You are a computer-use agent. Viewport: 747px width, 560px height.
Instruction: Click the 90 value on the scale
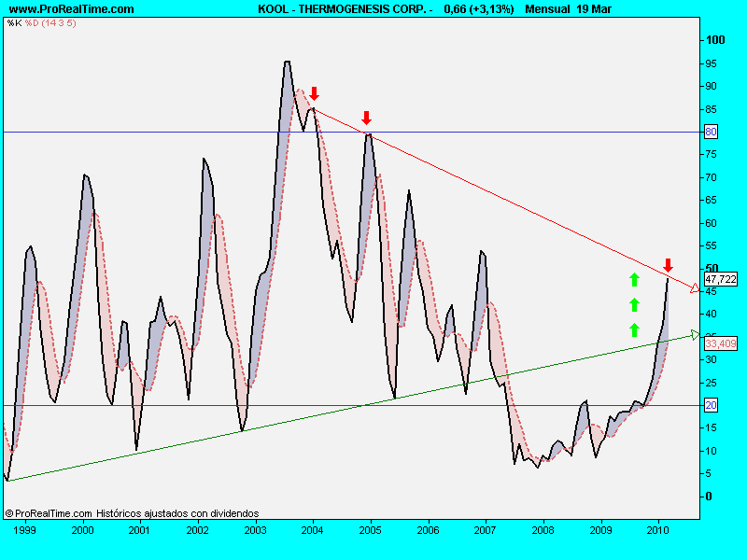(711, 86)
